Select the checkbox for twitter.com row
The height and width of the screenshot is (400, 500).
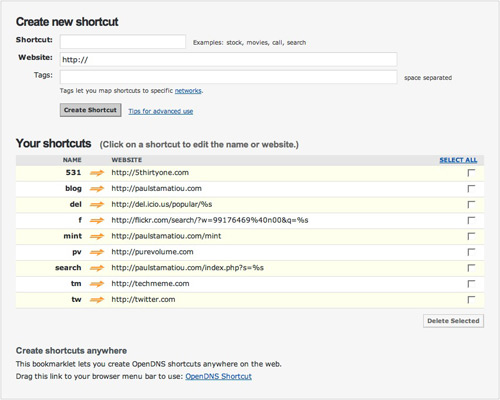[x=471, y=300]
